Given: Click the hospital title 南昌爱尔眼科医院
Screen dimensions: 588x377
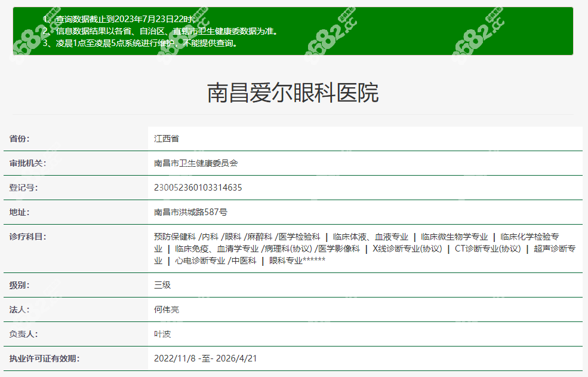Looking at the screenshot, I should pyautogui.click(x=293, y=93).
